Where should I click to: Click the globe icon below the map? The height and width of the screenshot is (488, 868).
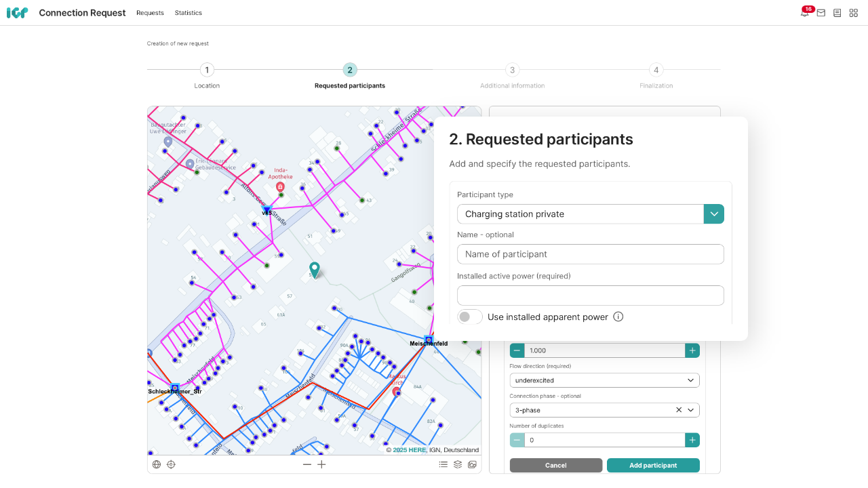(x=157, y=464)
